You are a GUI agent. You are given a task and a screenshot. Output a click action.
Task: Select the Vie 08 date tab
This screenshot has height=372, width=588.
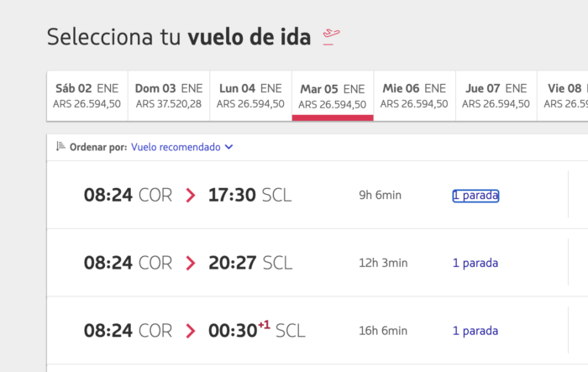[x=565, y=96]
